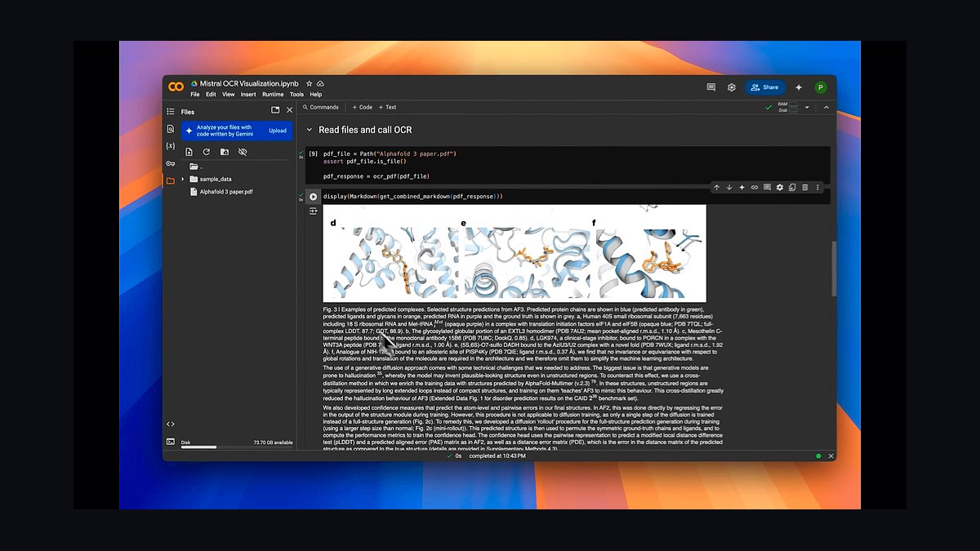Move the selected cell up
The image size is (980, 551).
point(716,188)
